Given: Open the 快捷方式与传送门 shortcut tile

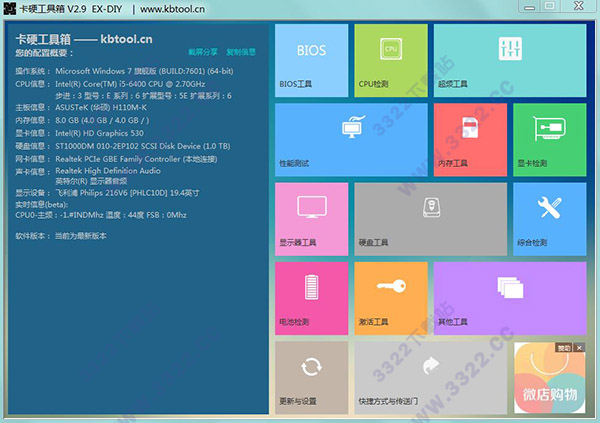Looking at the screenshot, I should click(x=430, y=377).
